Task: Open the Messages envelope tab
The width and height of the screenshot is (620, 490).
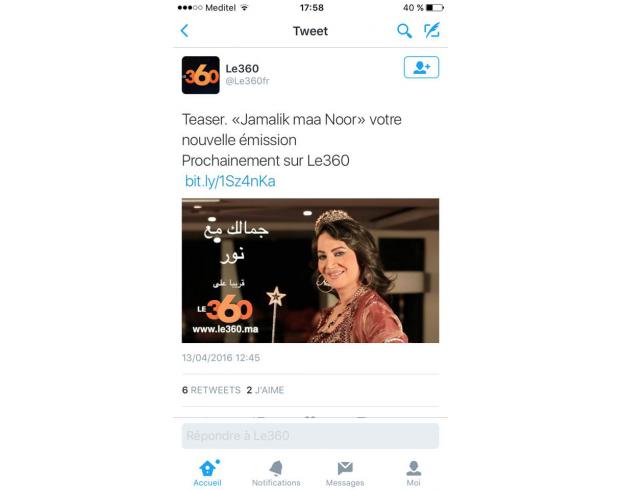Action: (345, 473)
